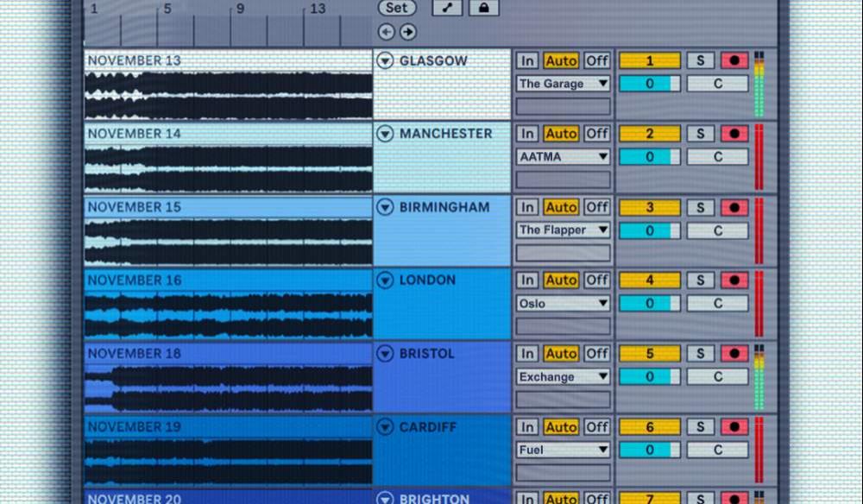Go to previous locator arrow
863x504 pixels.
pos(387,32)
